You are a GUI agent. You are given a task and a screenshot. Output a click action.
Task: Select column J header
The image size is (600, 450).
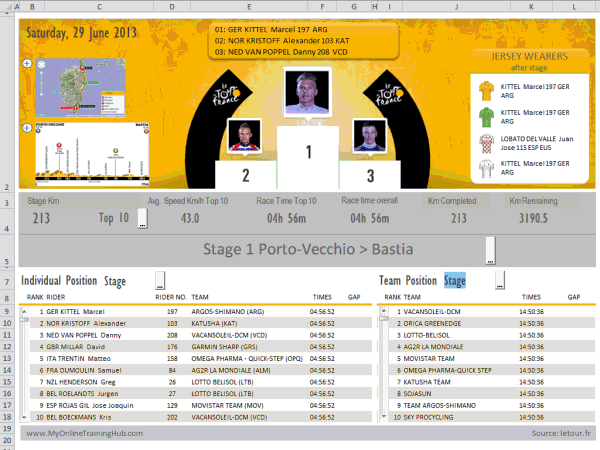click(456, 6)
